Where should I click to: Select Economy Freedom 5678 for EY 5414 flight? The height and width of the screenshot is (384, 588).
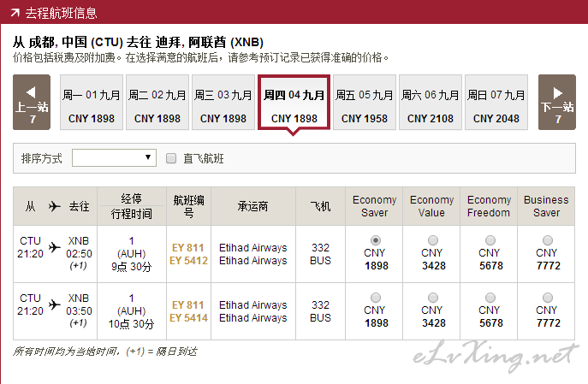coord(490,298)
